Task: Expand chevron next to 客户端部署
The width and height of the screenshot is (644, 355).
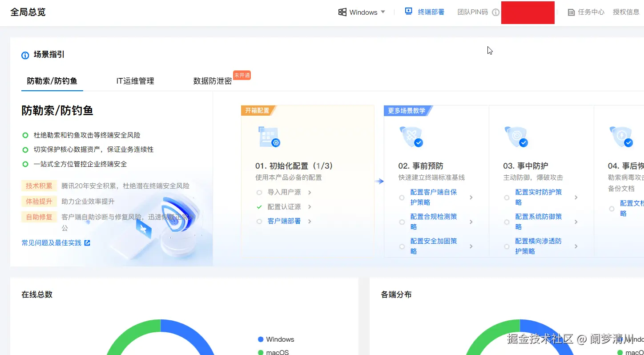Action: 310,221
